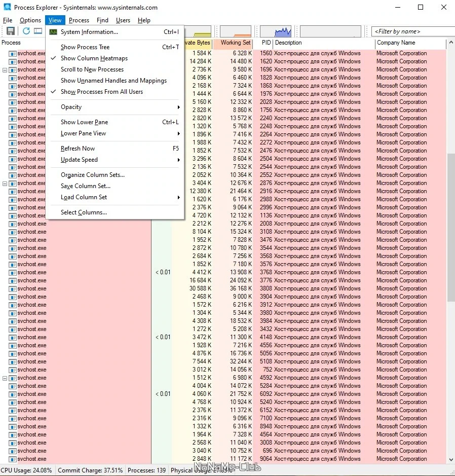Select Refresh Now from menu
The image size is (455, 476).
coord(115,149)
